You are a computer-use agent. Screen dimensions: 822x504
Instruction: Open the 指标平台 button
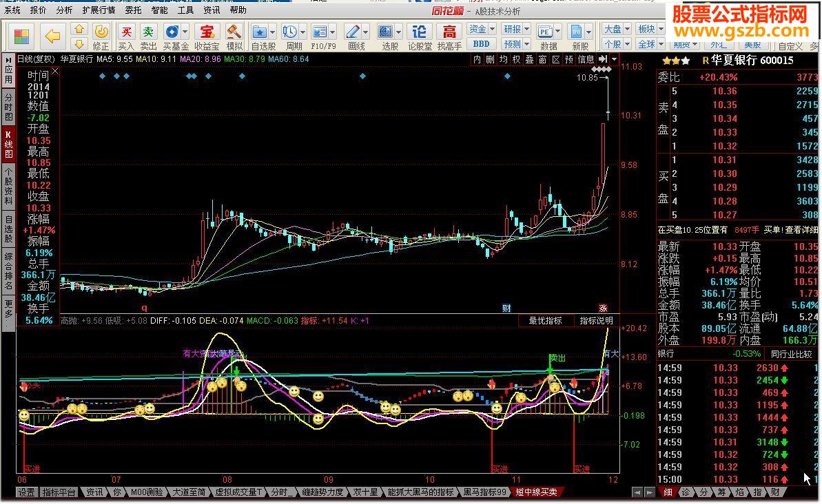click(x=59, y=492)
